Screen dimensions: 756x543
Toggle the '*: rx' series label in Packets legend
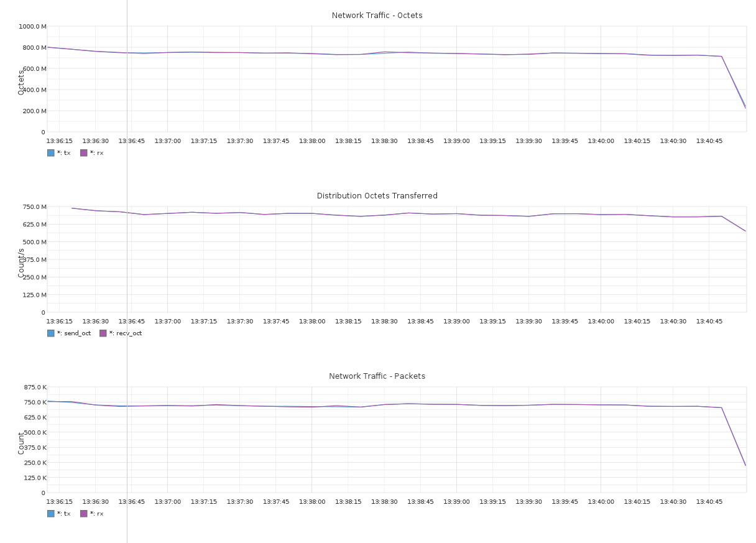97,514
